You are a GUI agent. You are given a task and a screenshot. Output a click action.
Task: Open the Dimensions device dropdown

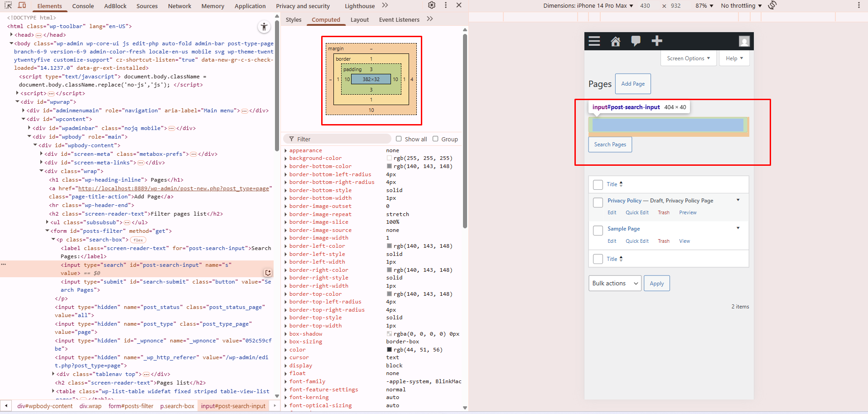point(588,5)
